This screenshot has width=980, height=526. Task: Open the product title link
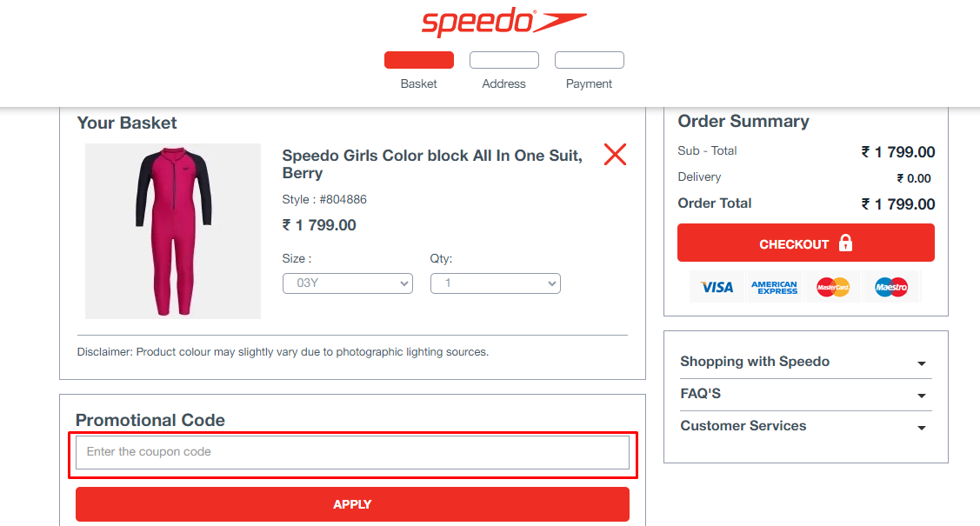pos(431,163)
